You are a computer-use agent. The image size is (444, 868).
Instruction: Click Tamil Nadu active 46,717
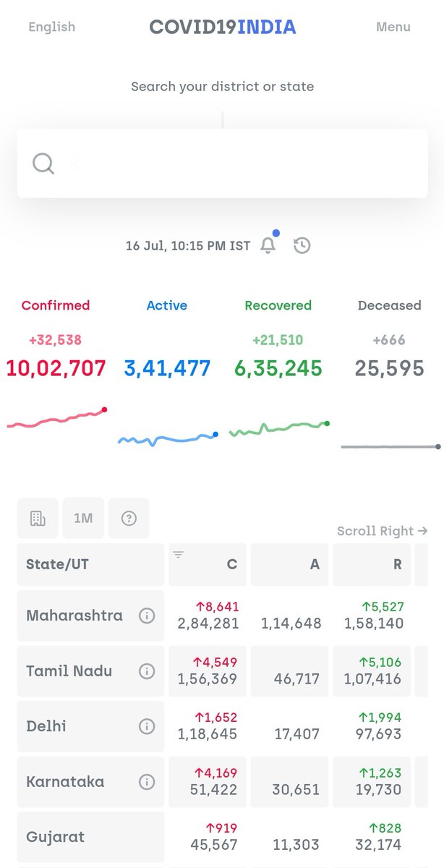tap(298, 679)
